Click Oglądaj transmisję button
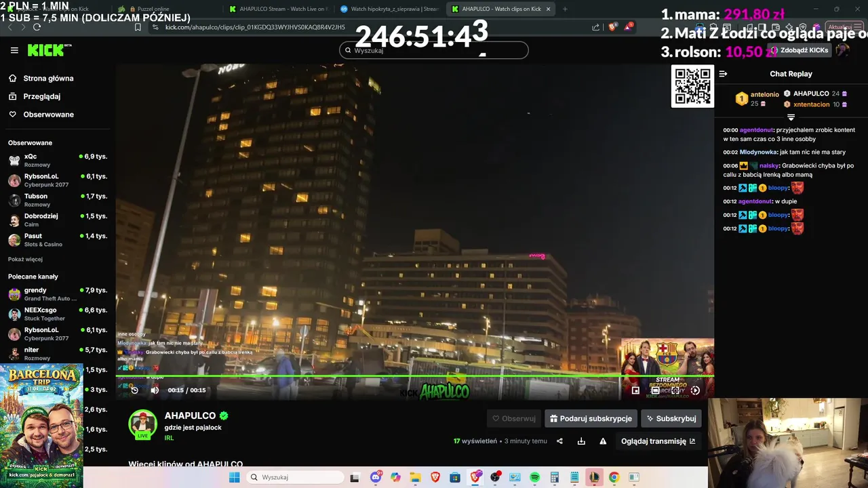Image resolution: width=868 pixels, height=488 pixels. 658,441
